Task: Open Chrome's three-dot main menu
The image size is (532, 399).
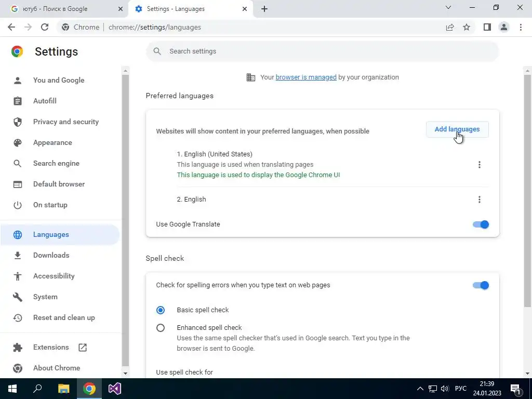Action: pos(521,27)
